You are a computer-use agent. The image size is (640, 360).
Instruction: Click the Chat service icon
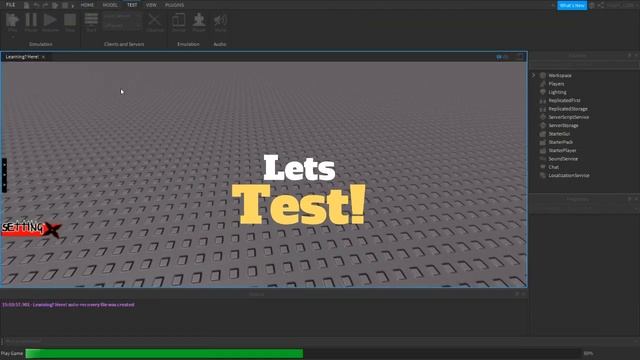tap(542, 167)
